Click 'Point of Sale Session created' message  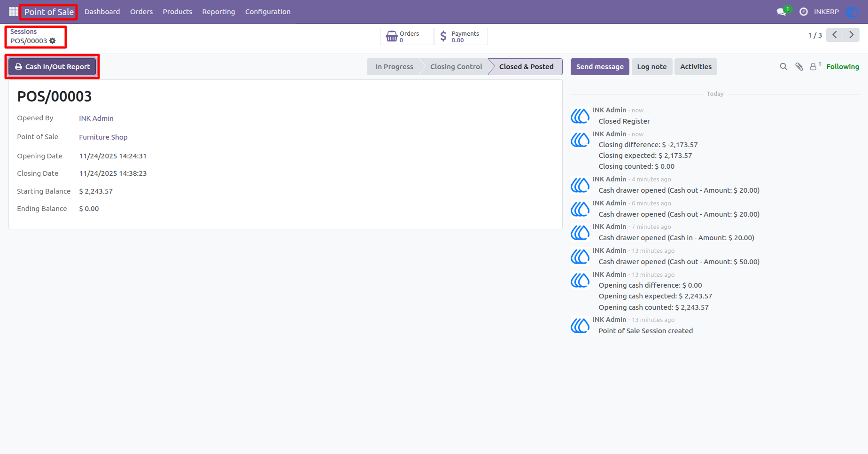(646, 331)
